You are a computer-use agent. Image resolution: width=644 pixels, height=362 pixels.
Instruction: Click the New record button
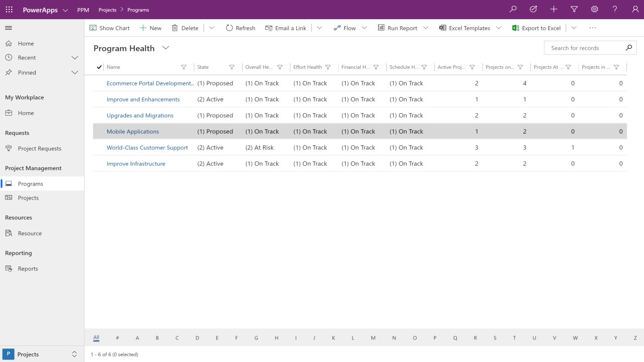[x=150, y=28]
